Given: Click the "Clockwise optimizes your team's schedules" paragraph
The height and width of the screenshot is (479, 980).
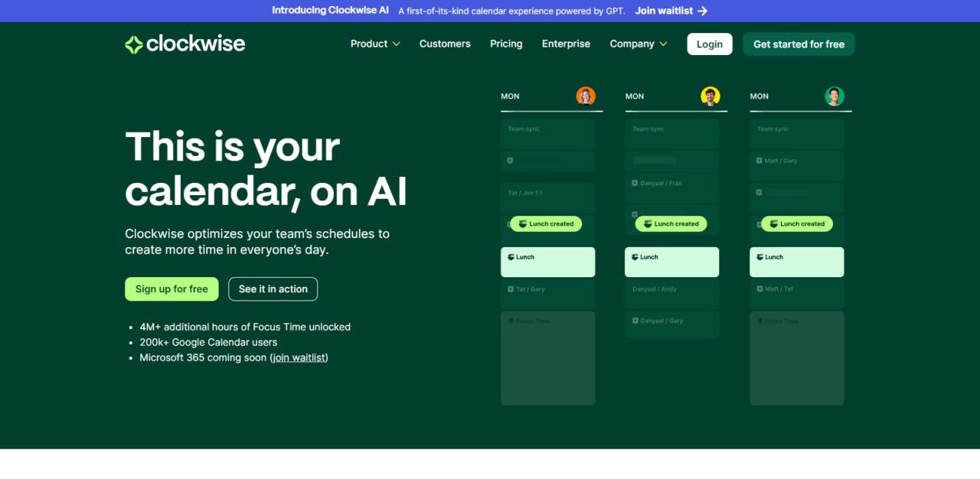Looking at the screenshot, I should click(257, 242).
